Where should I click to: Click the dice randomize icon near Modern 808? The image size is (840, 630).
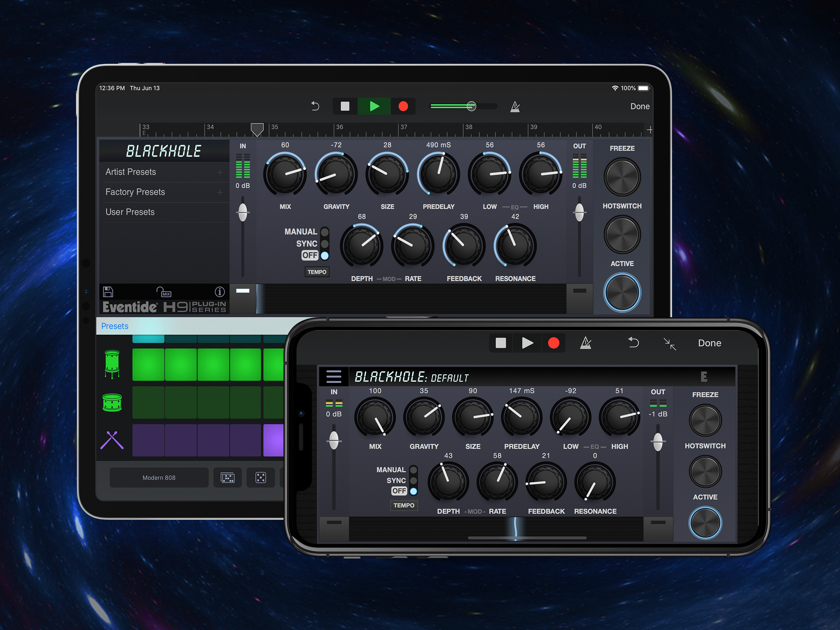pyautogui.click(x=260, y=478)
